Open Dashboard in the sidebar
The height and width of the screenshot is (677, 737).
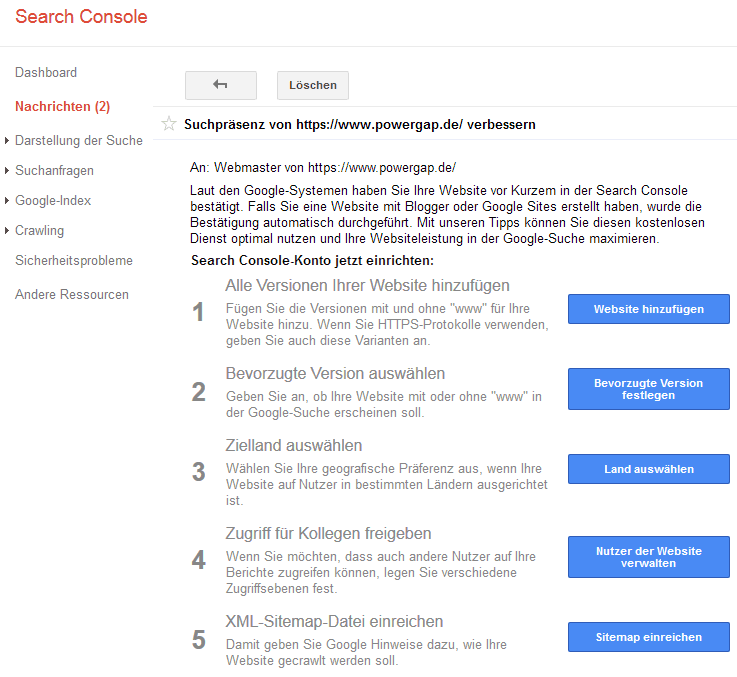click(x=46, y=72)
